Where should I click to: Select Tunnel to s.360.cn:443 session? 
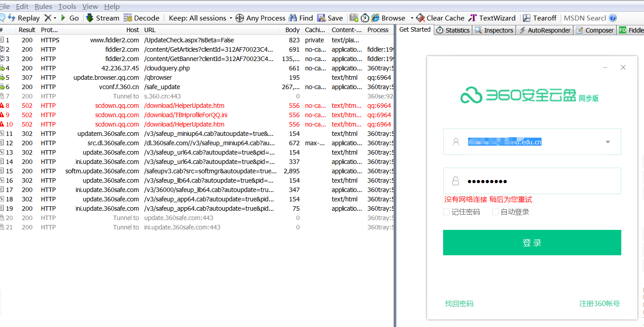tap(196, 96)
